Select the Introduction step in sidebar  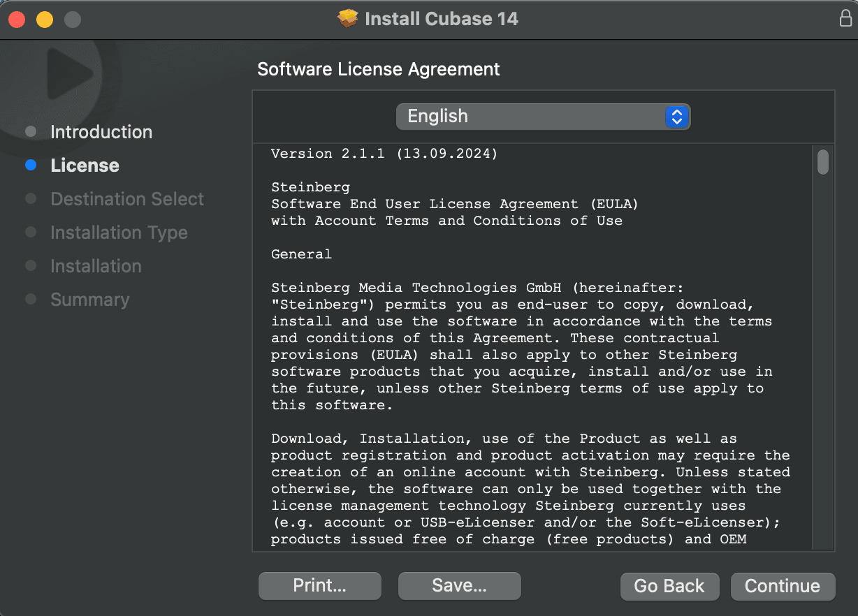(101, 132)
